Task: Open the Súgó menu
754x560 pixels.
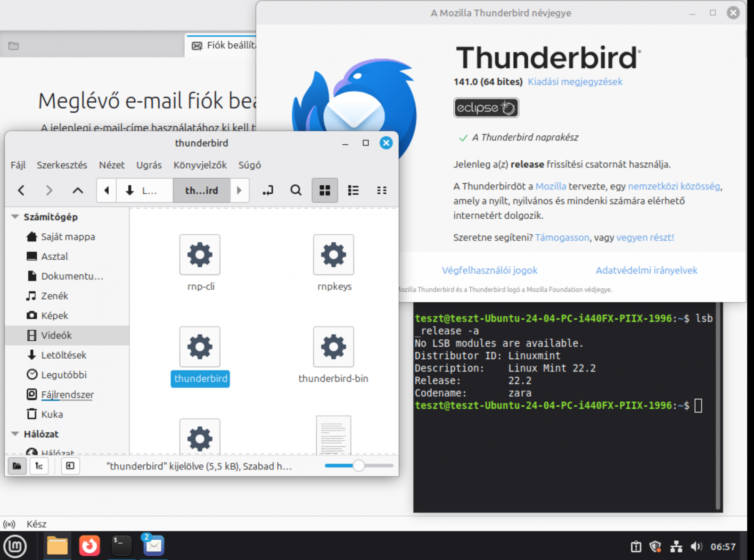Action: pos(249,165)
